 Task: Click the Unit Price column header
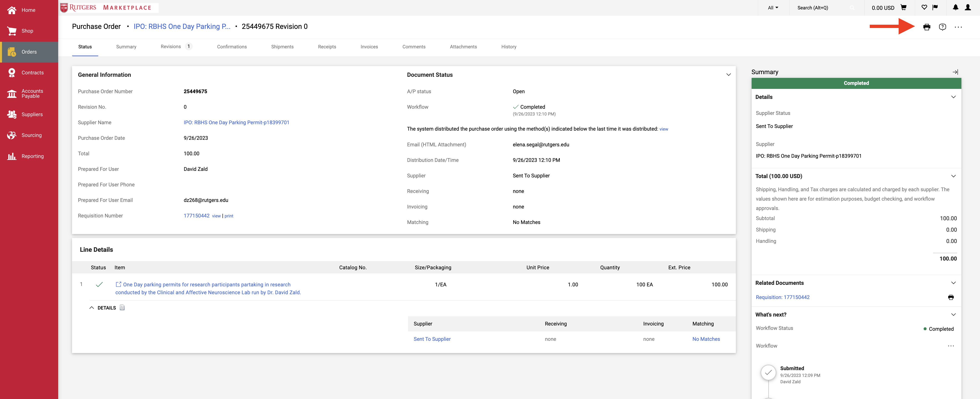click(537, 267)
